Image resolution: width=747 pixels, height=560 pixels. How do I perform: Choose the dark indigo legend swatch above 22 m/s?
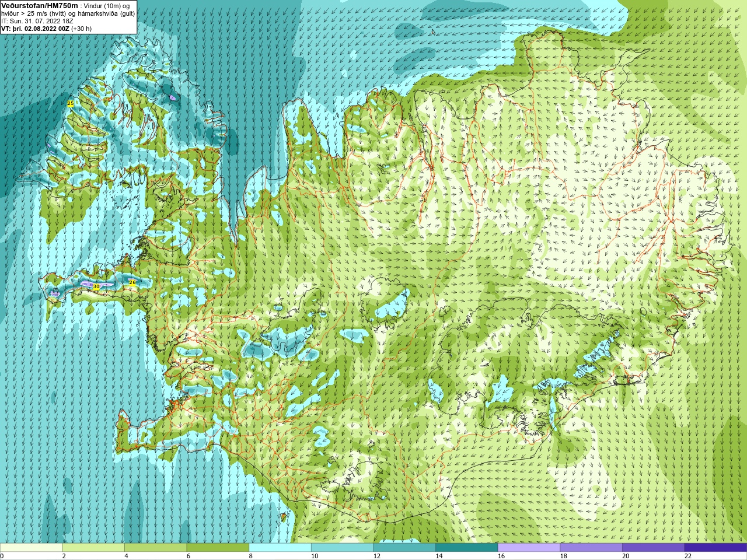(x=716, y=548)
